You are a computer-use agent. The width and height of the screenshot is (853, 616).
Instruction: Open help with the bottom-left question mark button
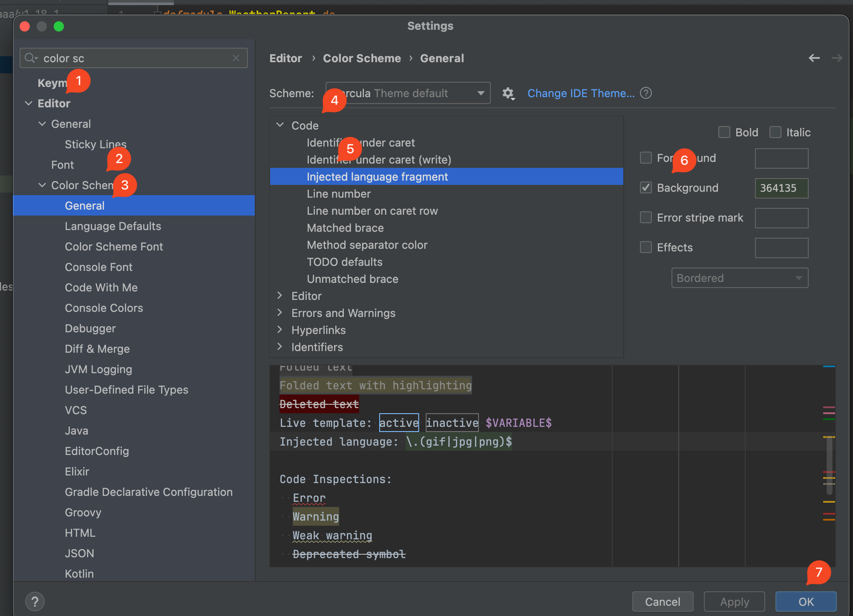click(35, 602)
